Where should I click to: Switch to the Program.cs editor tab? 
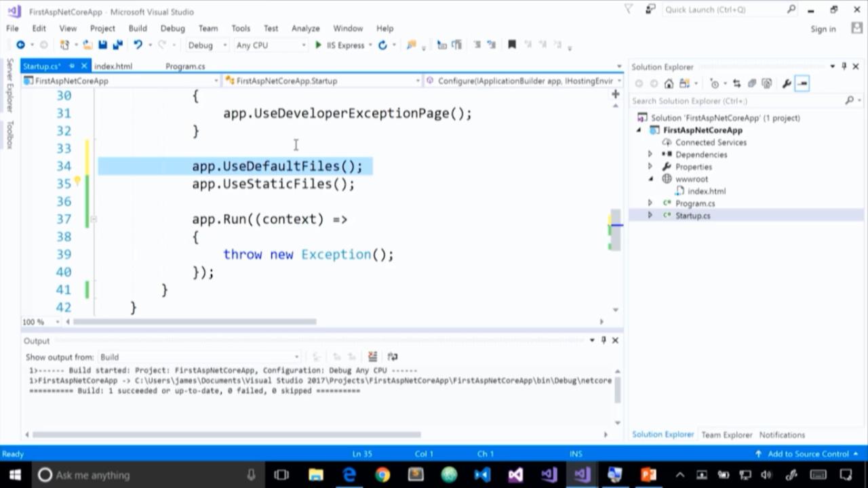[185, 66]
